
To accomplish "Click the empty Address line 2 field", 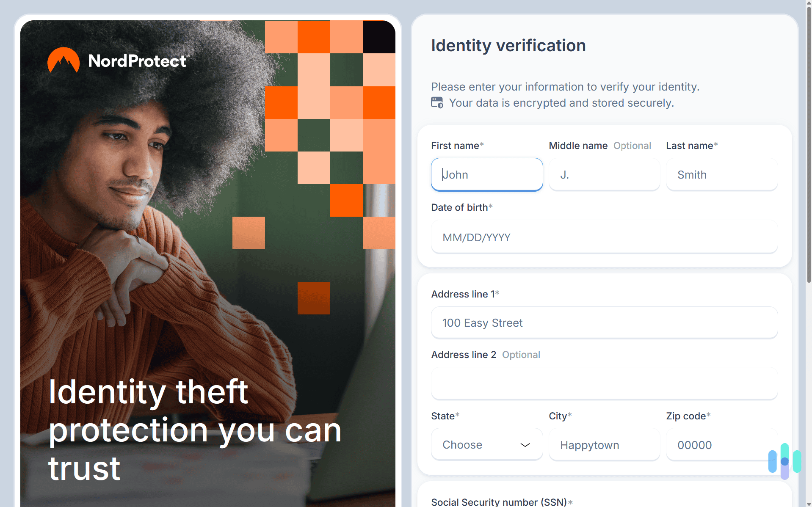I will (x=604, y=383).
